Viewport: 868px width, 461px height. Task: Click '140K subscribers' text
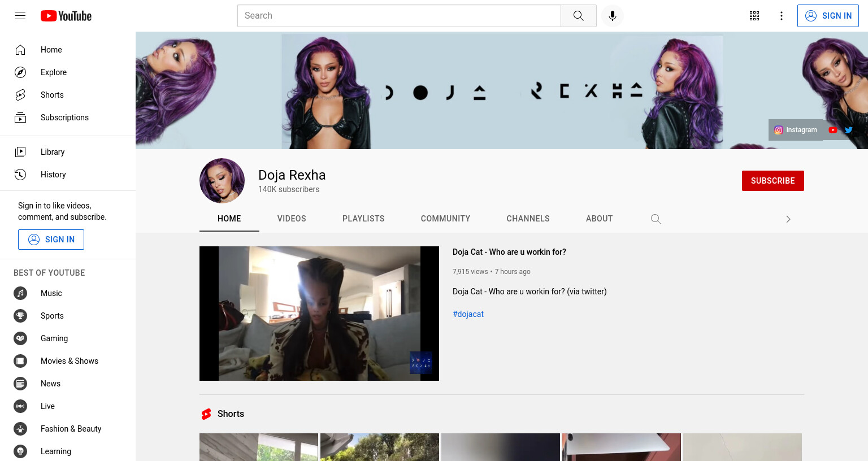pyautogui.click(x=289, y=189)
